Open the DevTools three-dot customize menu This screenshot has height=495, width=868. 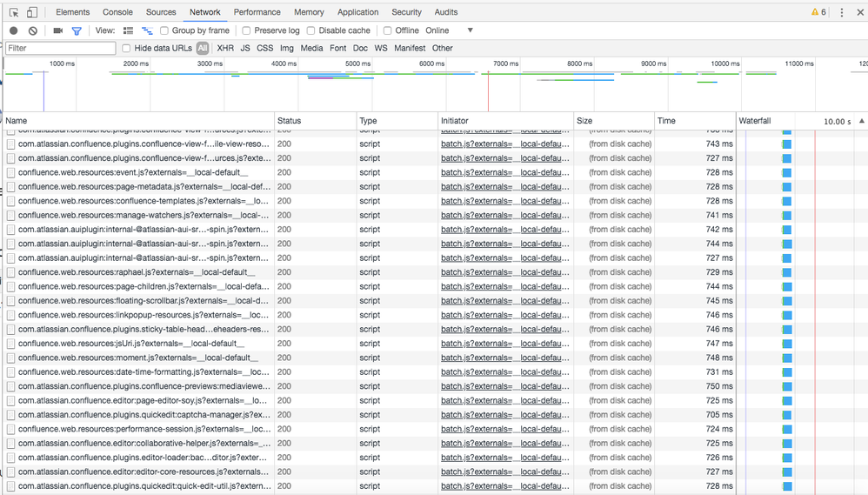(x=841, y=12)
